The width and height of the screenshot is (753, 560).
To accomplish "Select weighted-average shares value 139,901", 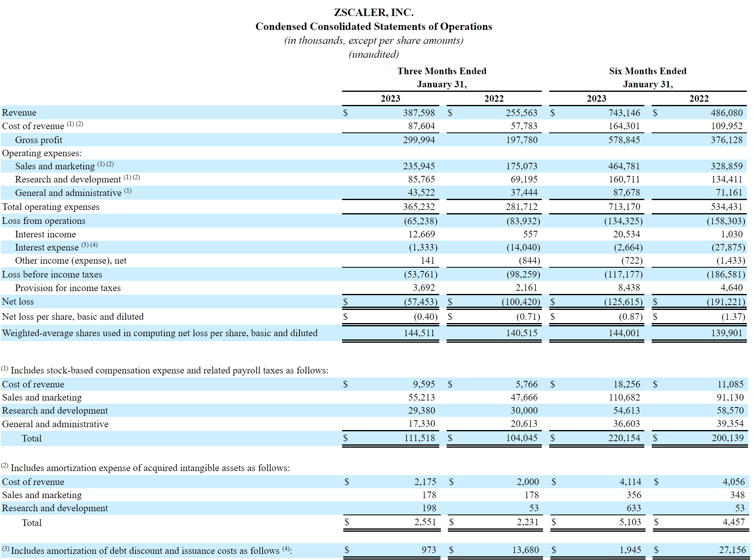I will [726, 333].
